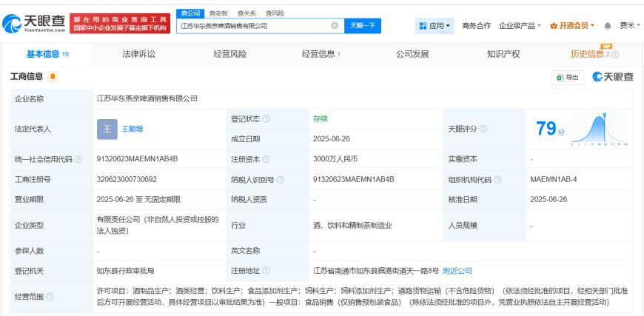Viewport: 644px width, 316px height.
Task: Switch to 查老板 search tab
Action: [218, 13]
